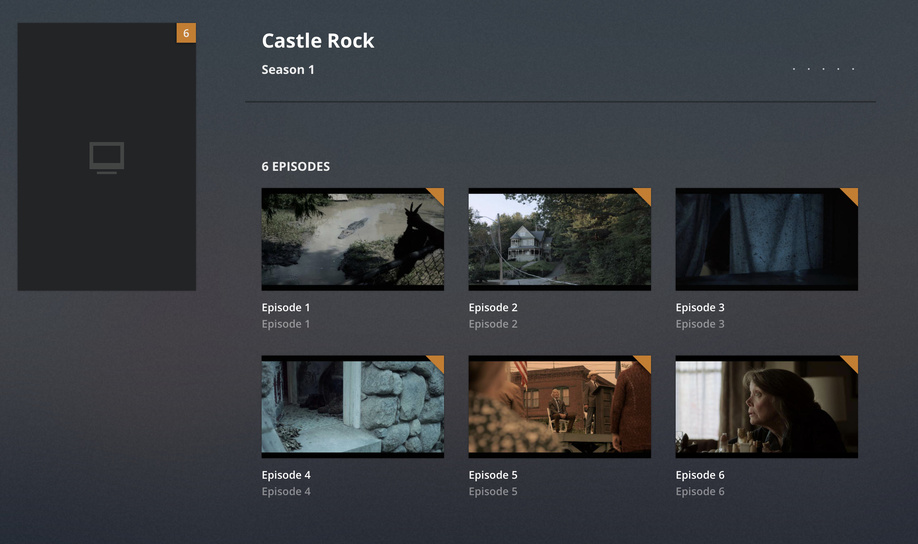Open the white Episode 6 title link
Image resolution: width=918 pixels, height=544 pixels.
pyautogui.click(x=700, y=475)
